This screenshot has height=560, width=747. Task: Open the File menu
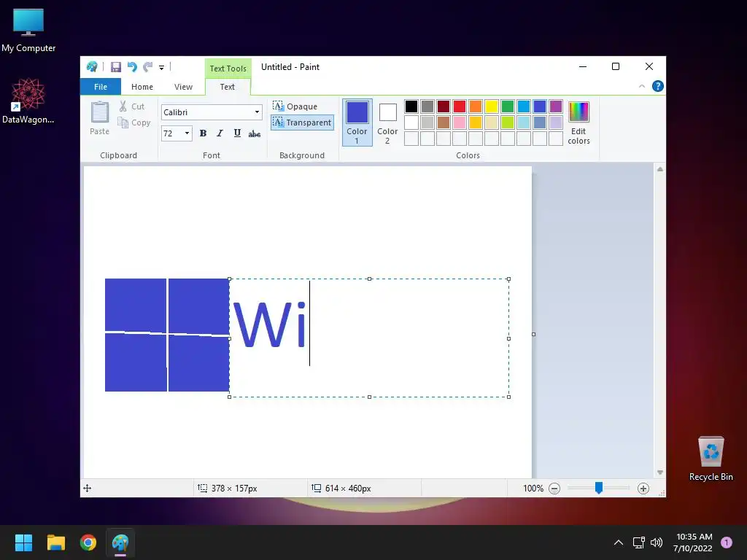(101, 87)
